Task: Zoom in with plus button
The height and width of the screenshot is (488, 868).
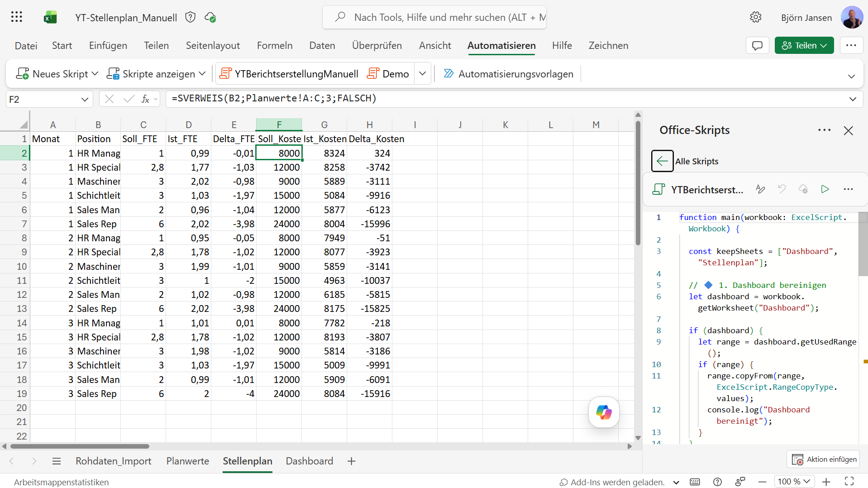Action: click(826, 482)
